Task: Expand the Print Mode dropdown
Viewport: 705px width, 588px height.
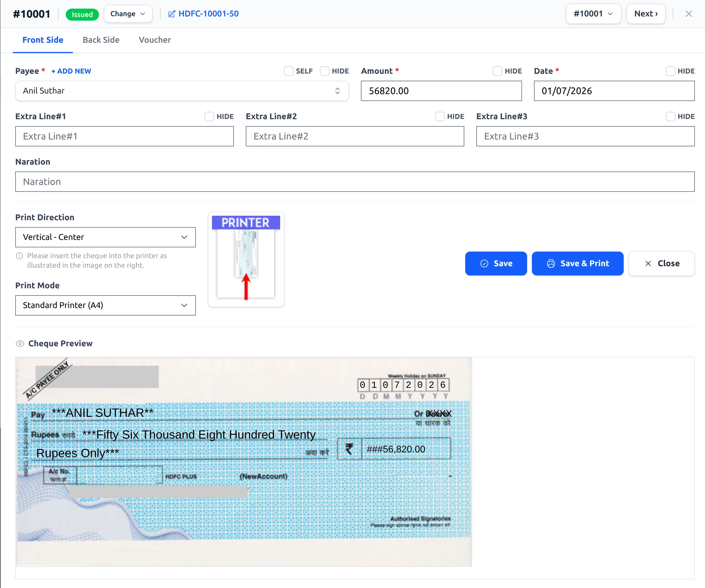Action: 106,305
